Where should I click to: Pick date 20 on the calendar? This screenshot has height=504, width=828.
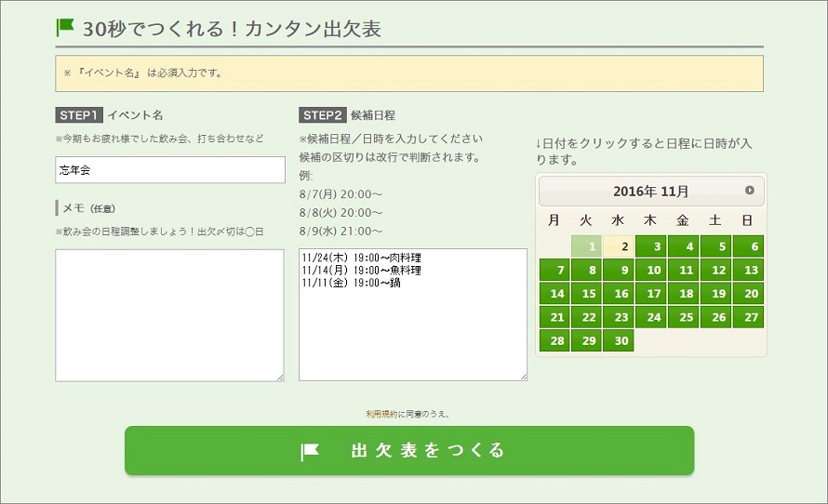click(x=748, y=294)
